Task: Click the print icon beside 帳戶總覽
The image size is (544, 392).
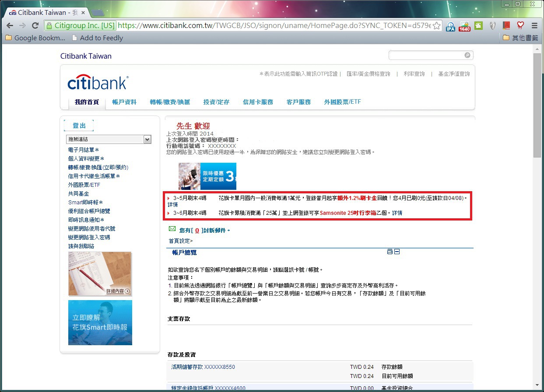Action: (390, 252)
